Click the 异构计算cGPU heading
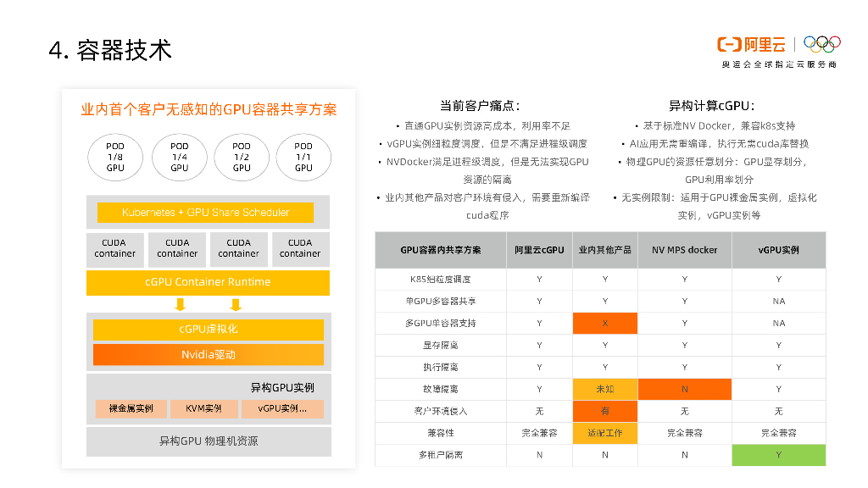This screenshot has height=488, width=868. [x=712, y=106]
